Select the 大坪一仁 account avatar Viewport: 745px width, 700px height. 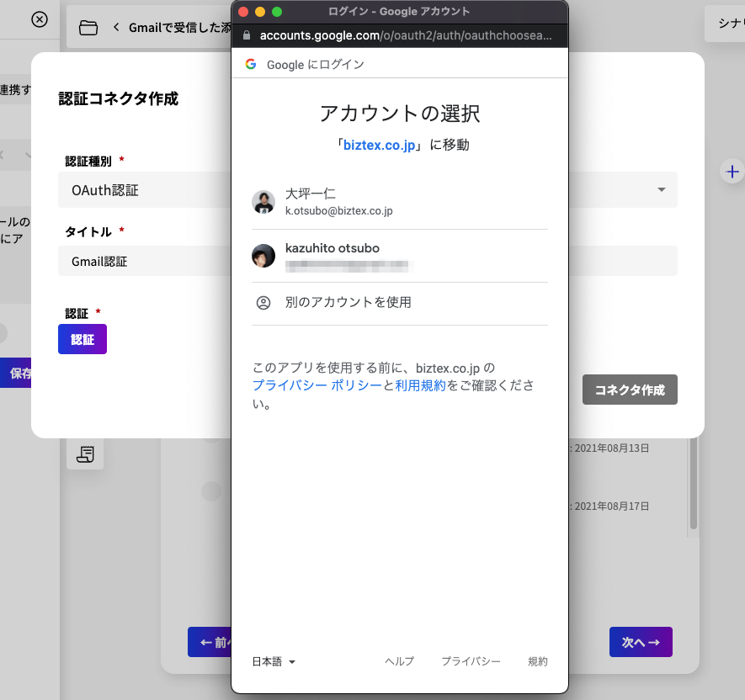[263, 201]
